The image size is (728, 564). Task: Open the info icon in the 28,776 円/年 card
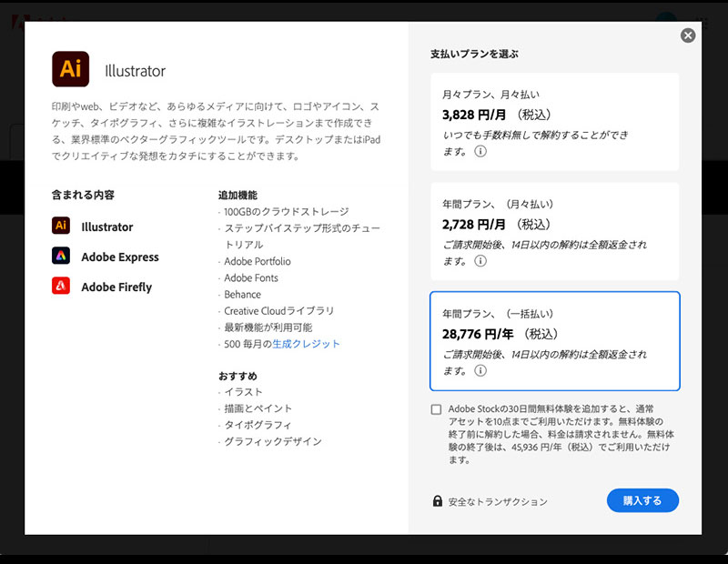click(x=480, y=370)
